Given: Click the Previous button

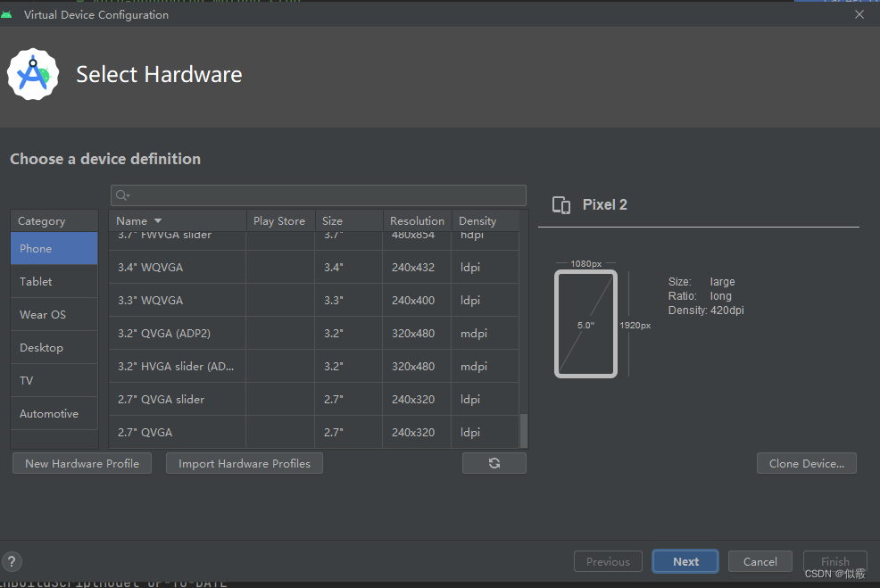Looking at the screenshot, I should tap(608, 561).
